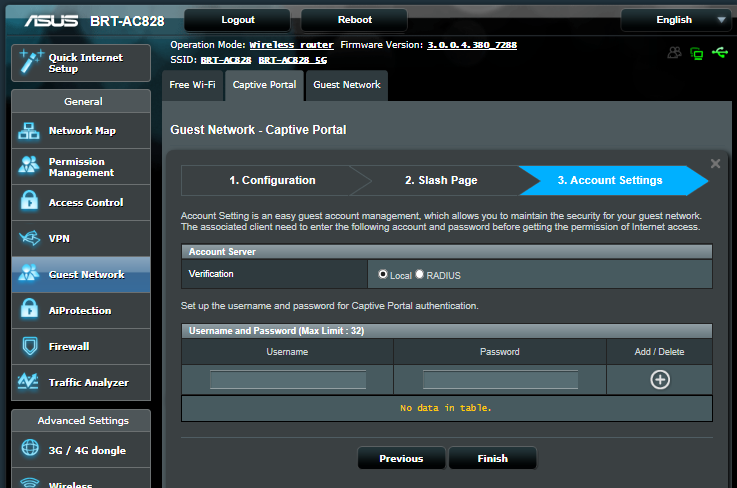Screen dimensions: 737x488
Task: Click the Access Control lock icon
Action: (x=29, y=203)
